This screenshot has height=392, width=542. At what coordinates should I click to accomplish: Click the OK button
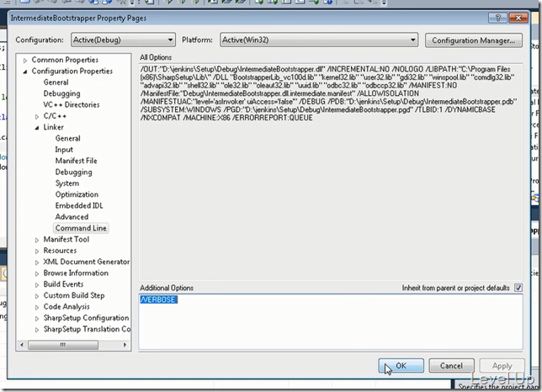[x=401, y=365]
